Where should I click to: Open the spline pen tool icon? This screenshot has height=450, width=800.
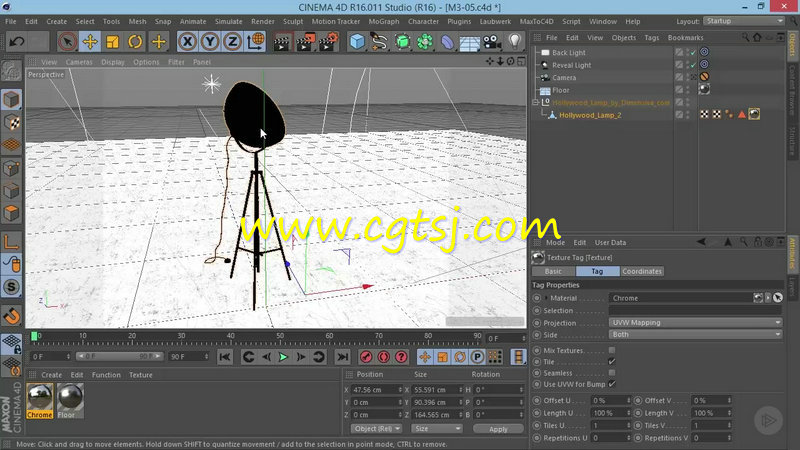(380, 42)
